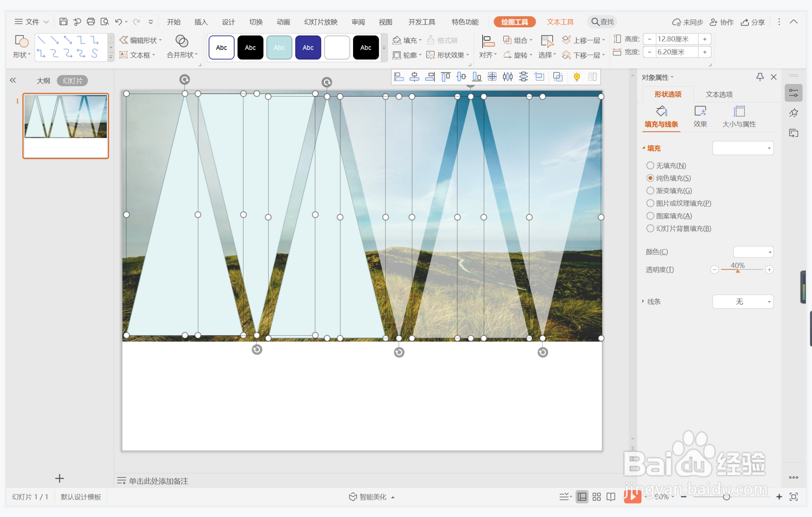Choose Picture or Texture Fill (图片或纹理填充)

point(650,203)
